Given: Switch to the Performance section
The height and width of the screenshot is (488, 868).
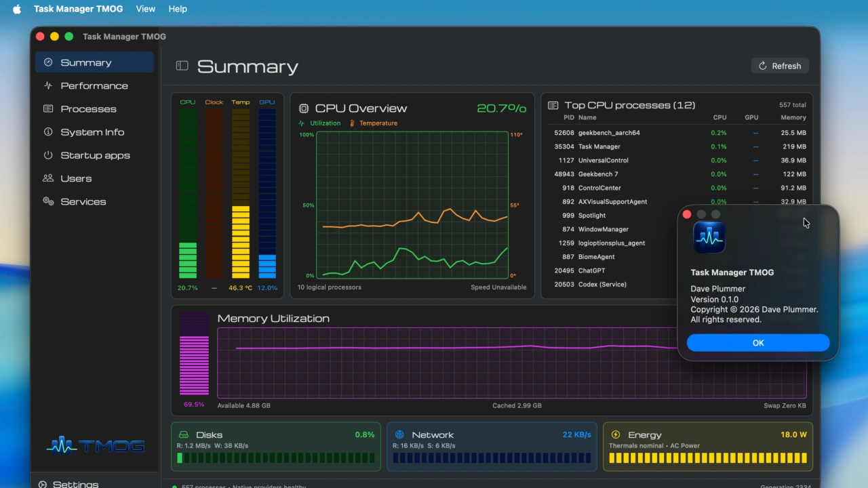Looking at the screenshot, I should pyautogui.click(x=94, y=85).
